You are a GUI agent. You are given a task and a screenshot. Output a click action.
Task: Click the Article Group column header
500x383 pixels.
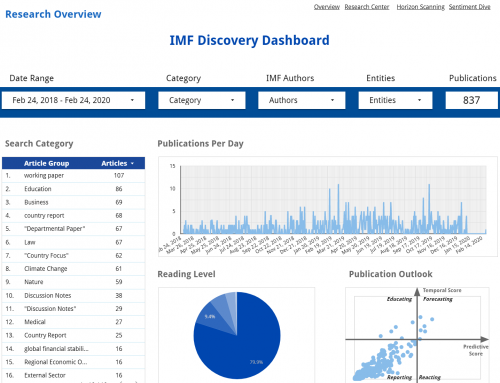pos(46,163)
